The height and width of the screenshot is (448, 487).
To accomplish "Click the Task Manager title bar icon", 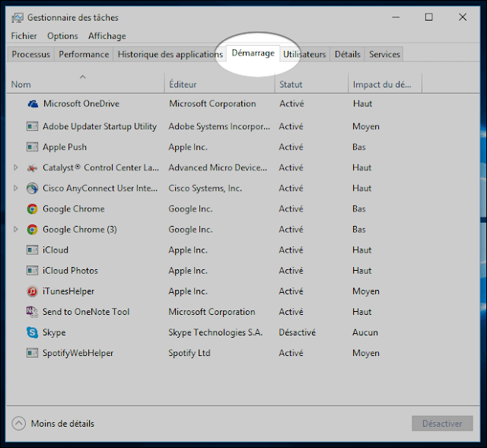I will 18,17.
